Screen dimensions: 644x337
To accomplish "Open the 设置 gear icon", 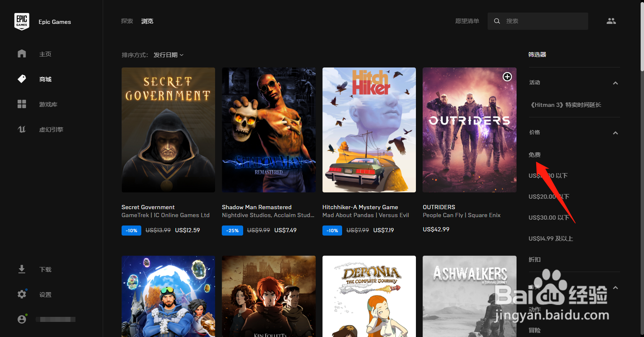I will [x=22, y=294].
